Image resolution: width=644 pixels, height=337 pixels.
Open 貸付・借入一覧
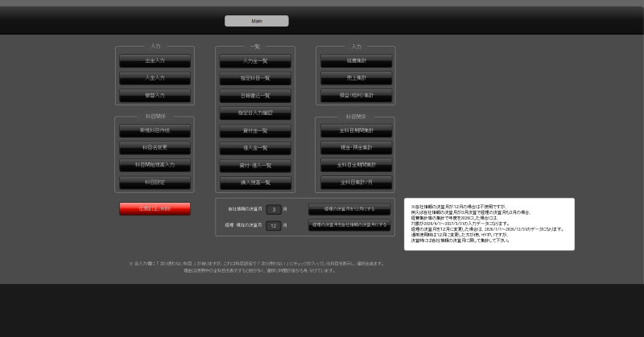(255, 166)
